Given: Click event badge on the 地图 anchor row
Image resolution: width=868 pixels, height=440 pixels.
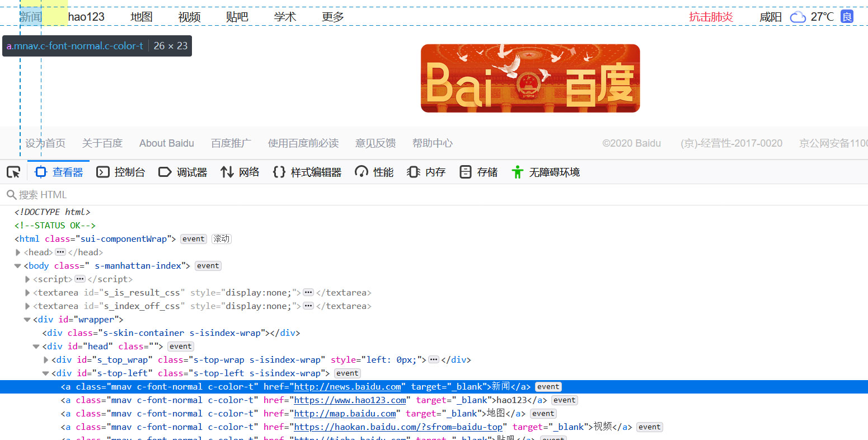Looking at the screenshot, I should pos(543,414).
